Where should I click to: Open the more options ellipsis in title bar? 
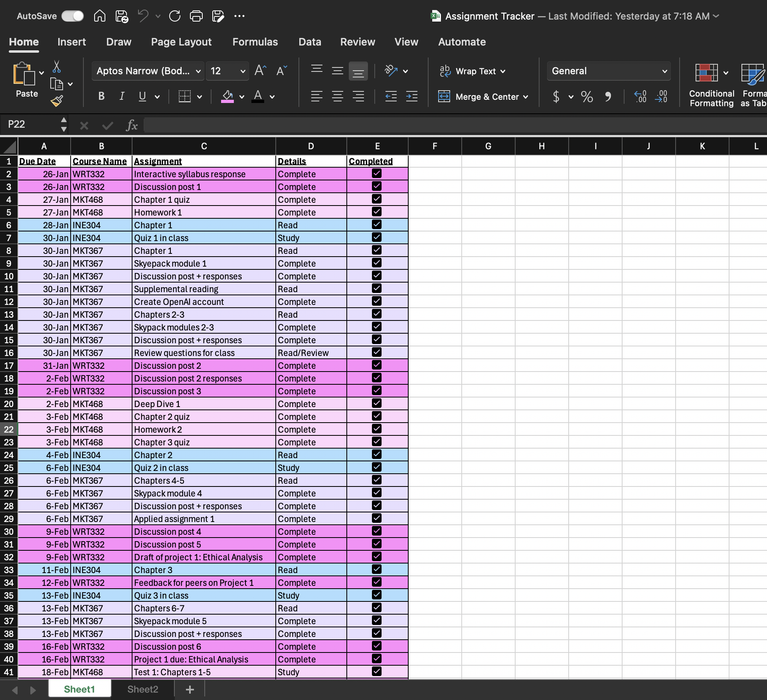click(x=239, y=16)
